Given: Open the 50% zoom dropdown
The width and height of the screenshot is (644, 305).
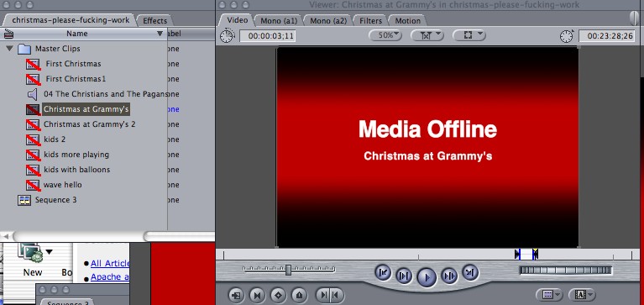Looking at the screenshot, I should (385, 35).
